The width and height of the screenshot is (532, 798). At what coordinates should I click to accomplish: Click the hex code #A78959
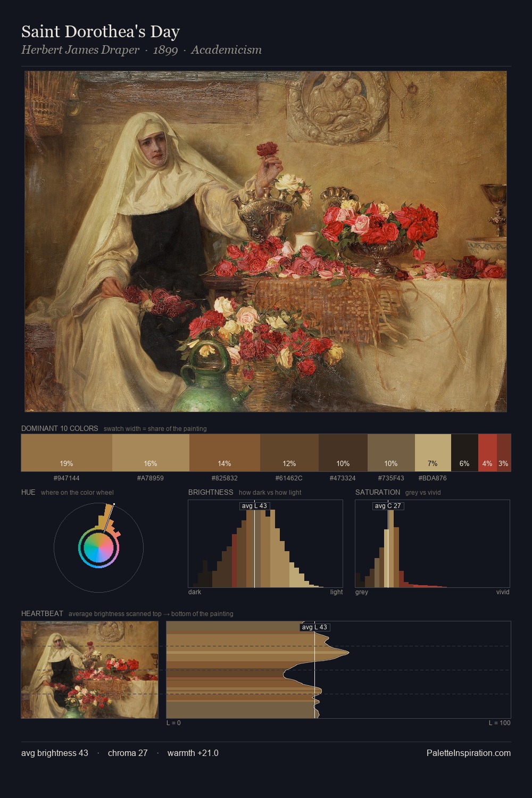[151, 478]
